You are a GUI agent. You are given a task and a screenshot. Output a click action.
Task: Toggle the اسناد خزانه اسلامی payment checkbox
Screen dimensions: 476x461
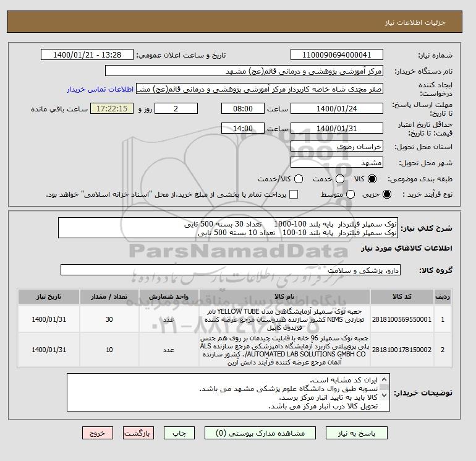[x=294, y=194]
